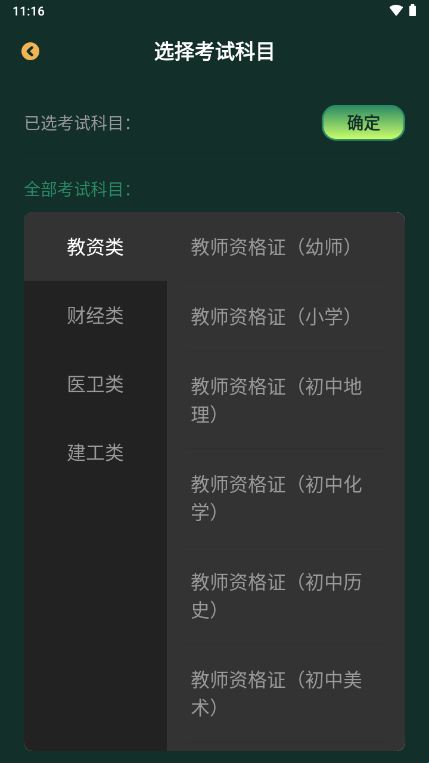The width and height of the screenshot is (429, 763).
Task: Select the 教资类 category tab
Action: pyautogui.click(x=95, y=247)
